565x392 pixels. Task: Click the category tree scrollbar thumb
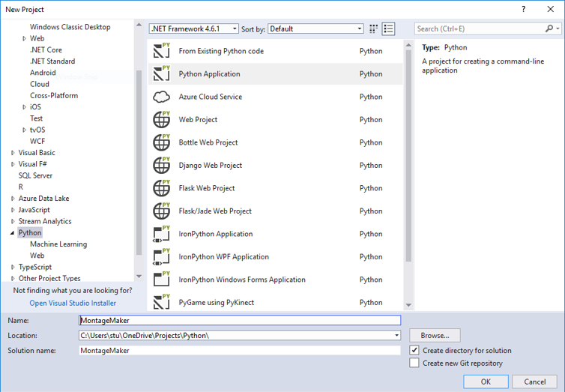[139, 163]
